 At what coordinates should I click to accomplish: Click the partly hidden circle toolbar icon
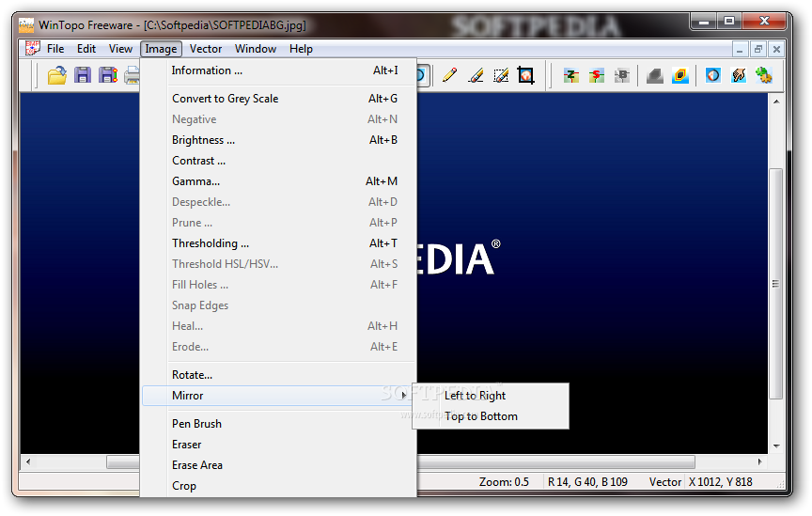tap(423, 75)
